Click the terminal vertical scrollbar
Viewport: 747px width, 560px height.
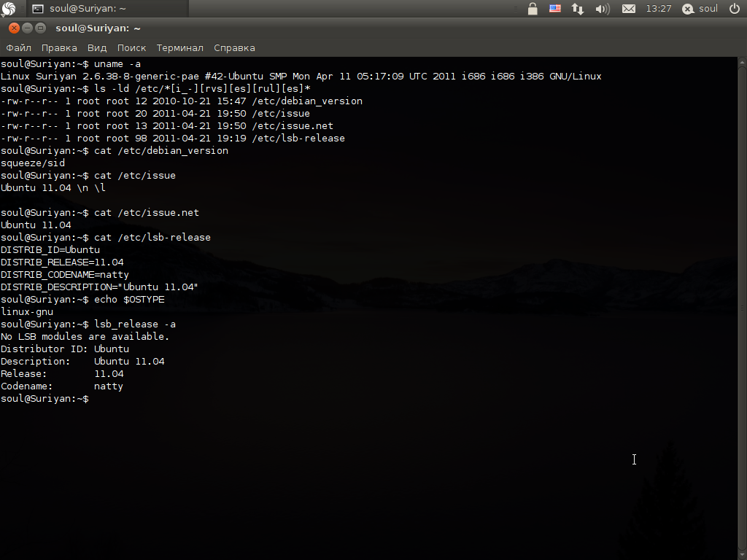742,308
